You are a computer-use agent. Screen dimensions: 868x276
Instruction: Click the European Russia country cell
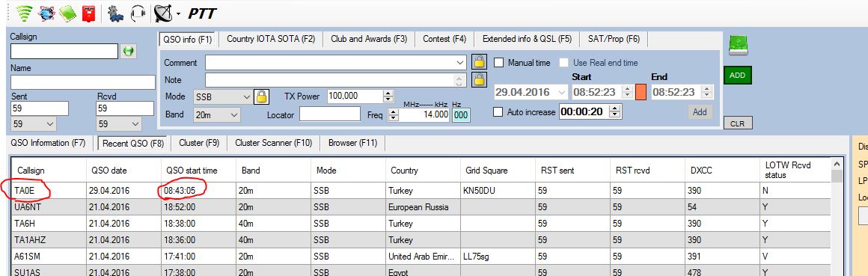422,207
